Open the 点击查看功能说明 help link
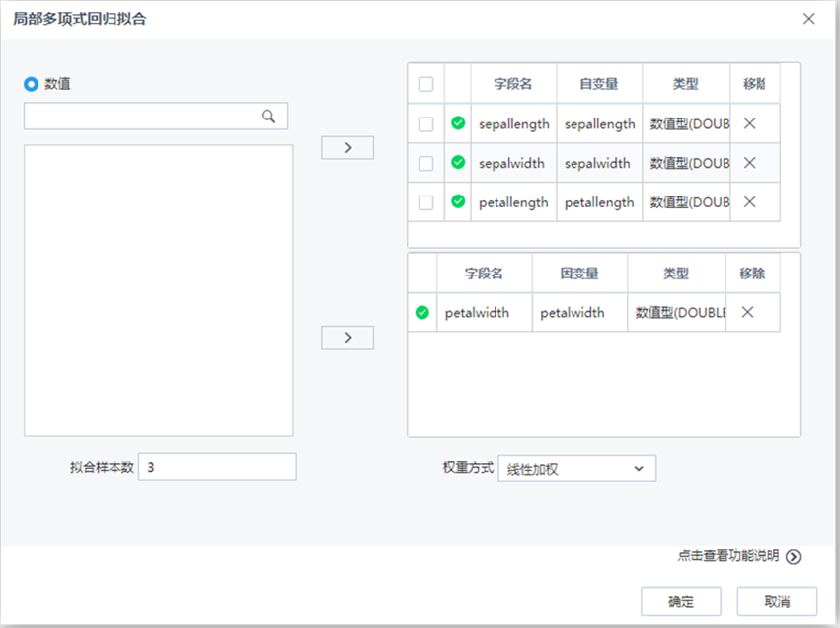 (726, 556)
